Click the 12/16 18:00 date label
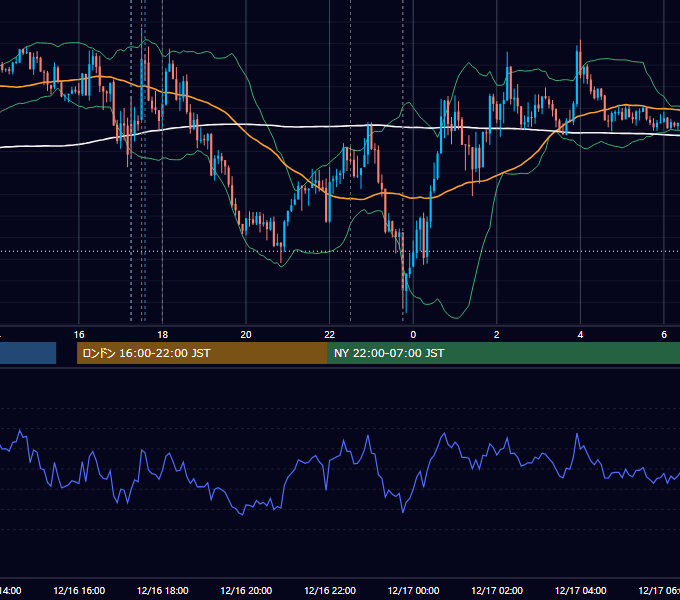Screen dimensions: 680x600 click(x=163, y=590)
